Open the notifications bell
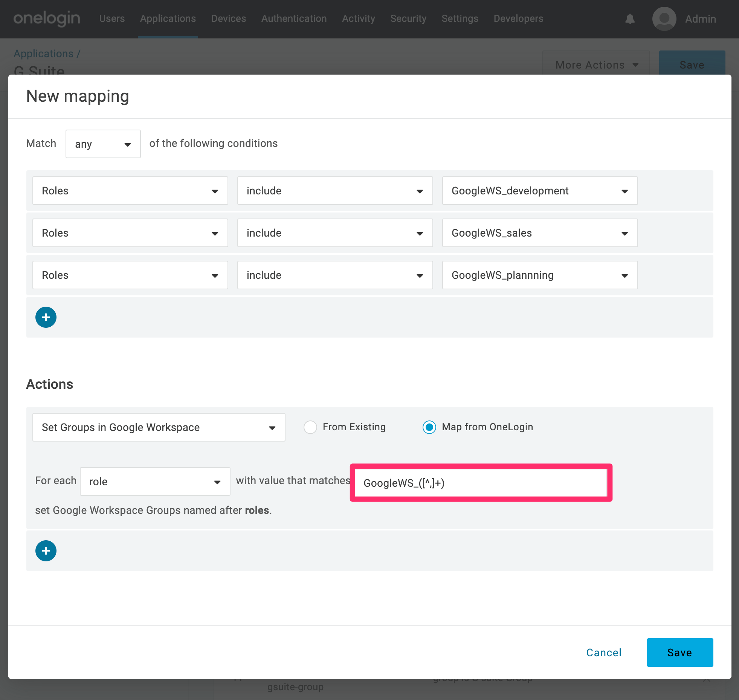The height and width of the screenshot is (700, 739). click(630, 19)
